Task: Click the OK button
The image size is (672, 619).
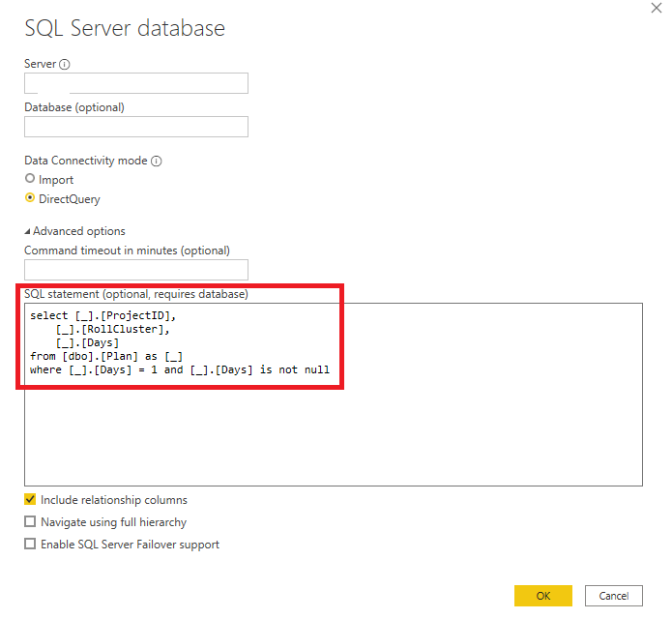Action: coord(543,596)
